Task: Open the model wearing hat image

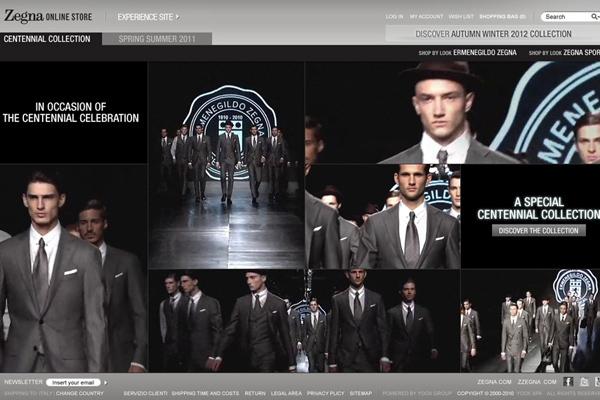Action: pos(452,113)
